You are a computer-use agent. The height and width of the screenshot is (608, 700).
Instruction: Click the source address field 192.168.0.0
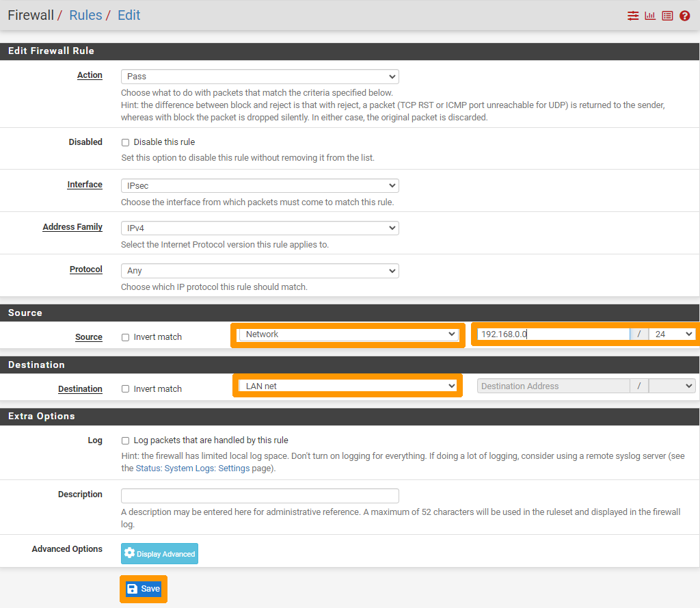pos(552,334)
